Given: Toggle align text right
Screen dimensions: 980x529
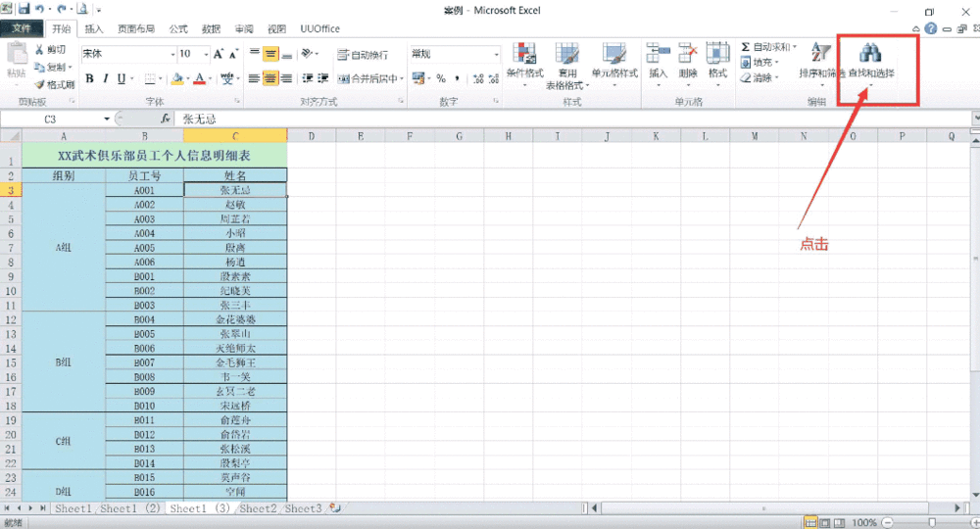Looking at the screenshot, I should click(x=286, y=78).
